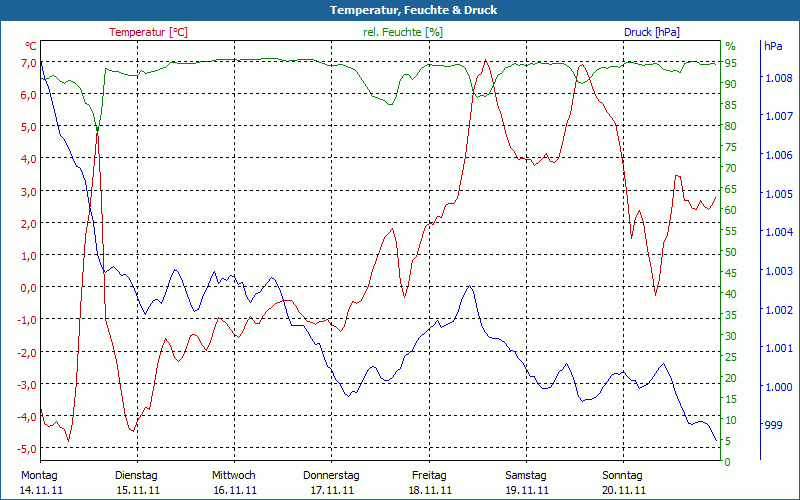
Task: Click the 'Donnerstag' day label
Action: 331,476
